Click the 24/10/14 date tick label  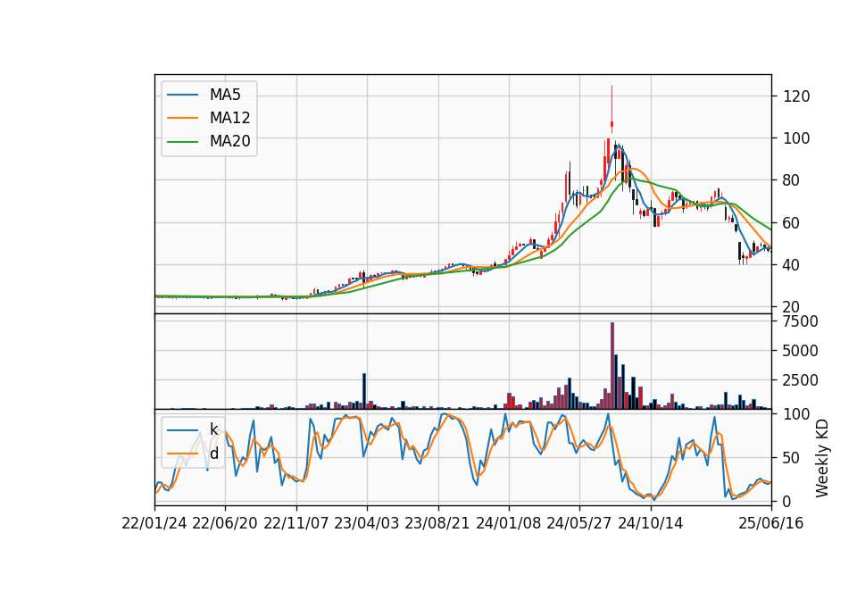[651, 523]
